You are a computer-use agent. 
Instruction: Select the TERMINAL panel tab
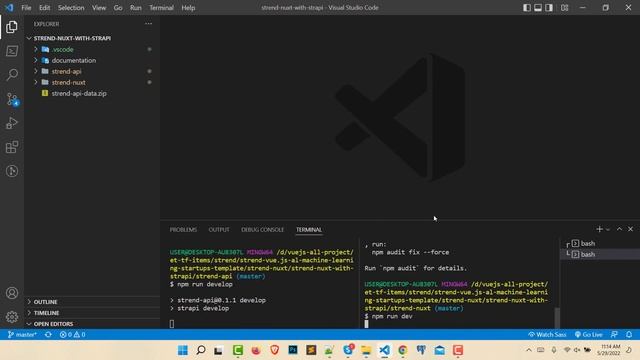pos(309,230)
